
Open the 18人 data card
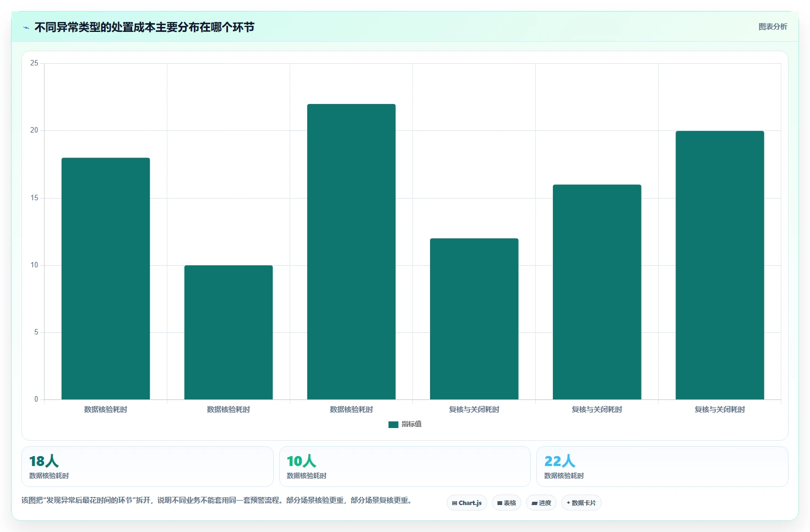[x=148, y=467]
